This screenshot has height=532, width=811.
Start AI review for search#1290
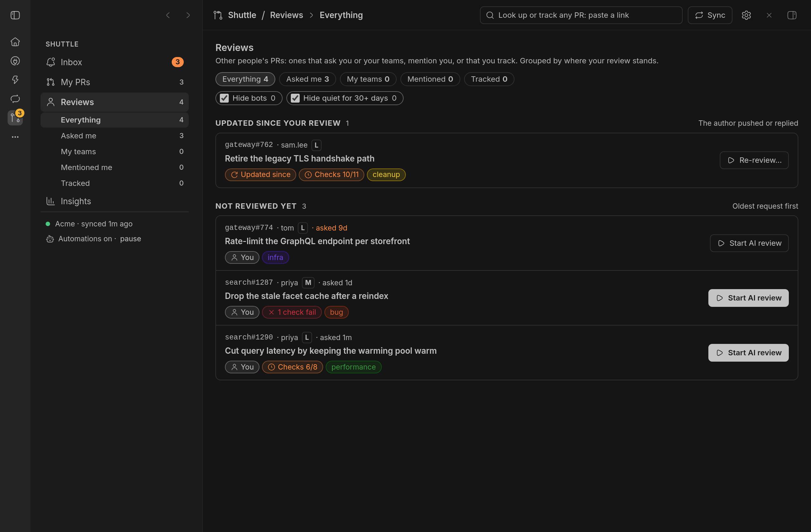tap(748, 352)
